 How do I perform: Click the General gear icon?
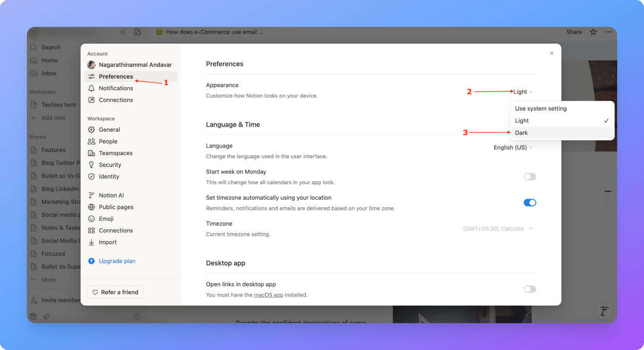91,130
